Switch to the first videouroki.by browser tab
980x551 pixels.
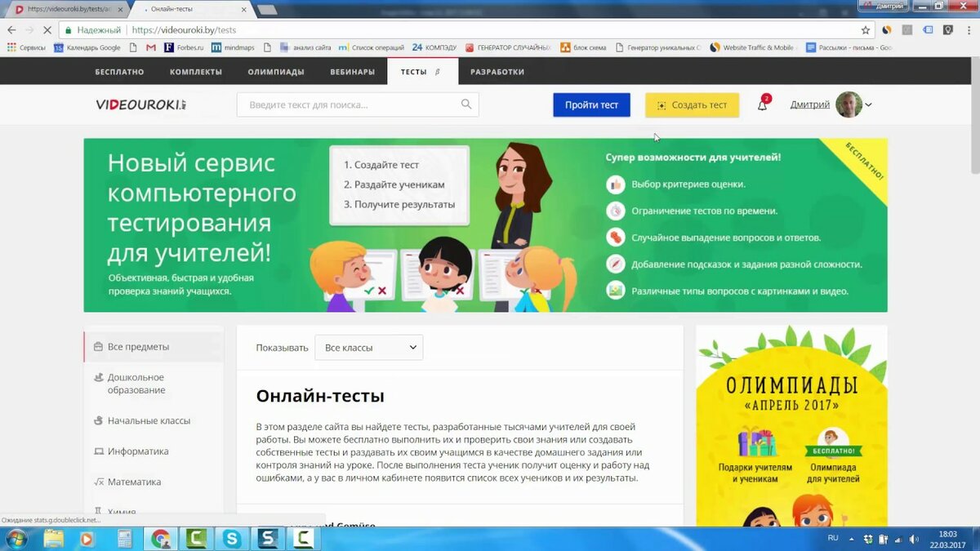(69, 9)
